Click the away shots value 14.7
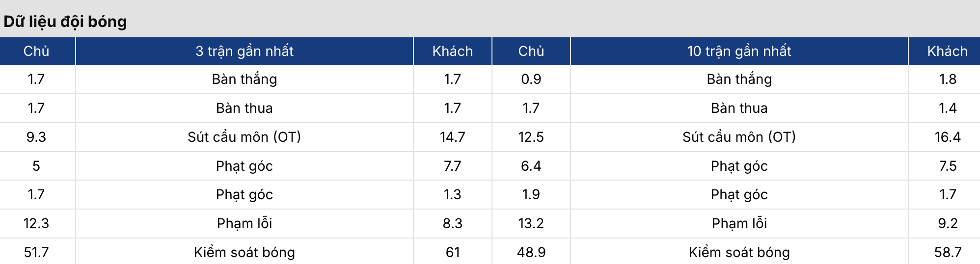 pos(453,137)
